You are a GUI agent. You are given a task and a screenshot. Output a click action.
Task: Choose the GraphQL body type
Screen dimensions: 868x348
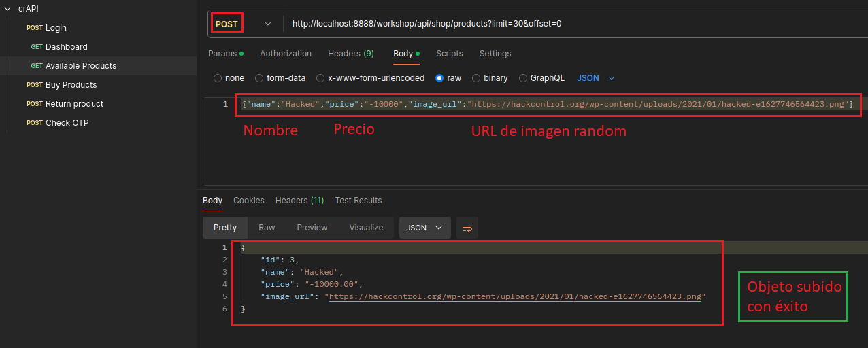point(523,78)
